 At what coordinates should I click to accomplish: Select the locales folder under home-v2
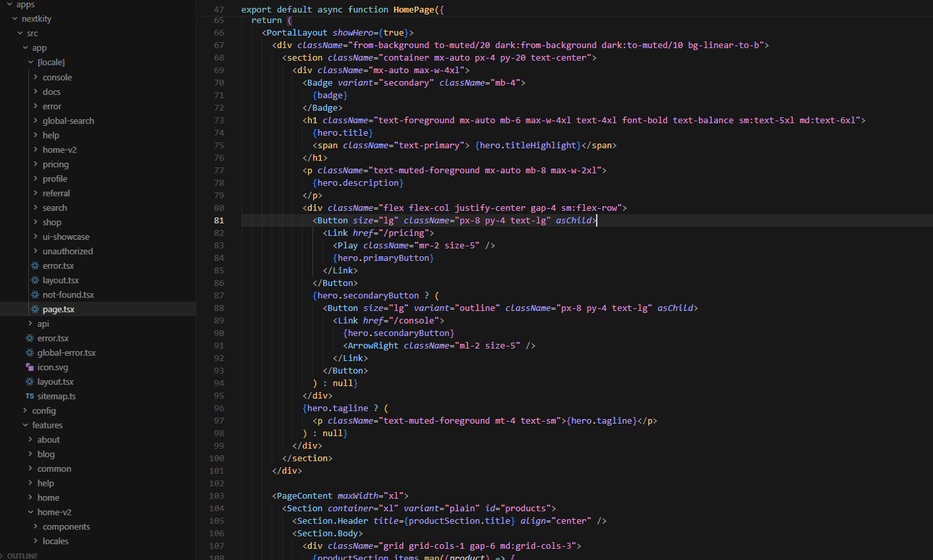55,541
